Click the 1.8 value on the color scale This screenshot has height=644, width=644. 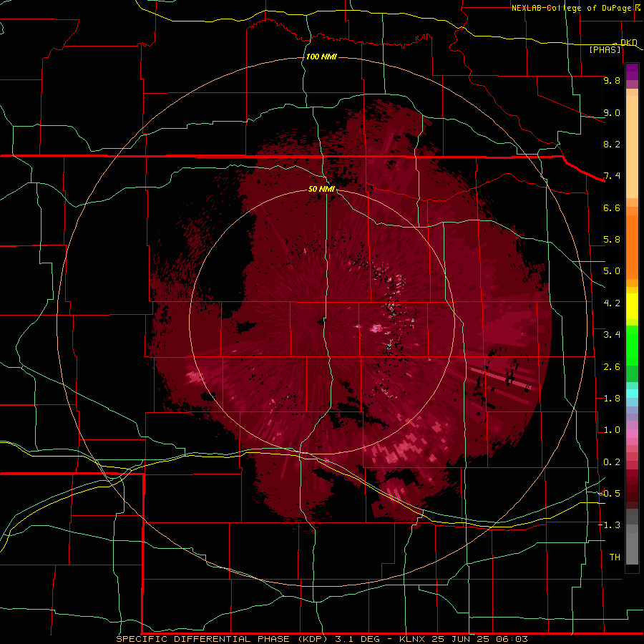[612, 399]
